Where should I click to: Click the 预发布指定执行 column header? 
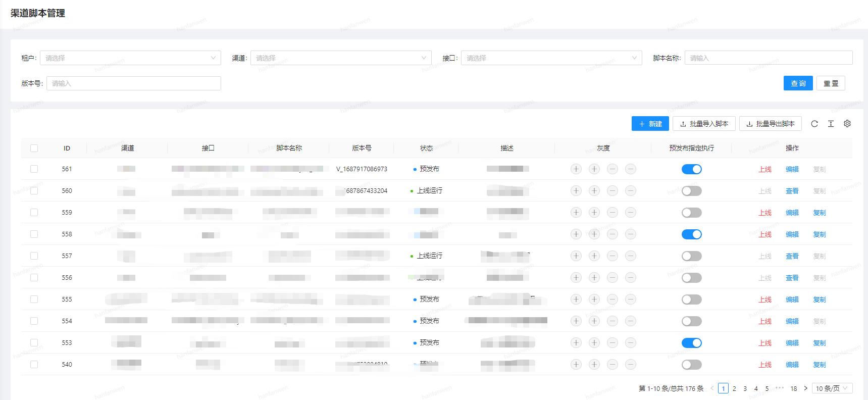[x=692, y=148]
